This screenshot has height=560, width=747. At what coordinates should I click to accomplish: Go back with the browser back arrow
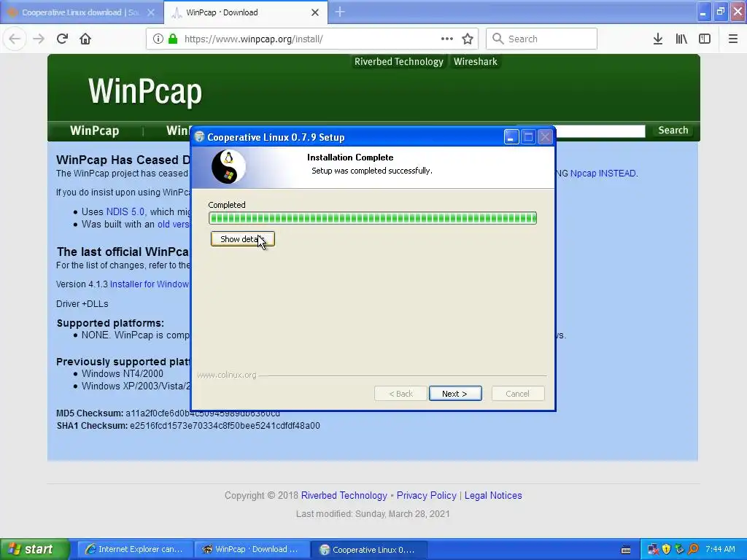[x=15, y=39]
